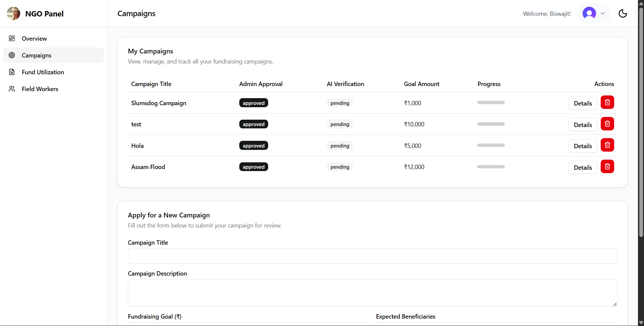Select Campaigns in the sidebar
644x326 pixels.
click(37, 55)
